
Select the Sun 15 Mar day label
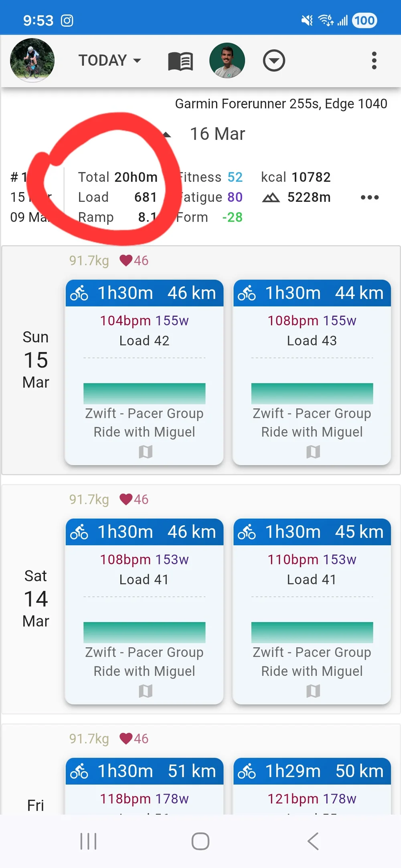(x=36, y=360)
